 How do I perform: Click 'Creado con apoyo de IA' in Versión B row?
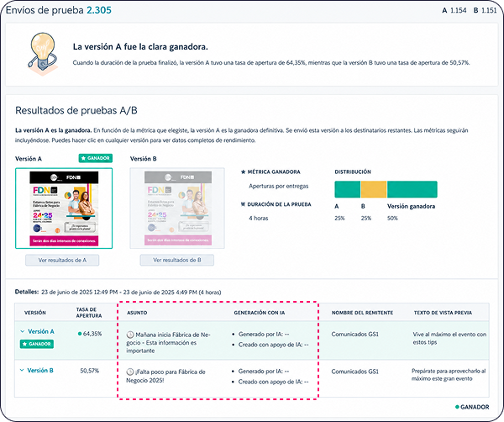[x=273, y=382]
